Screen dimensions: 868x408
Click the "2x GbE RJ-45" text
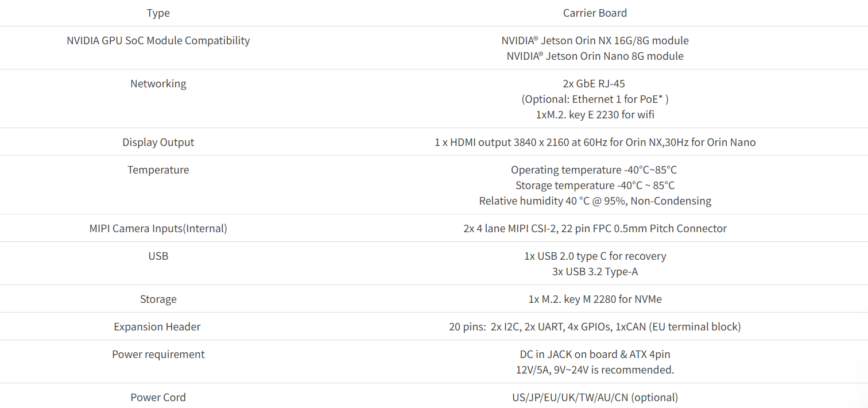pos(595,84)
